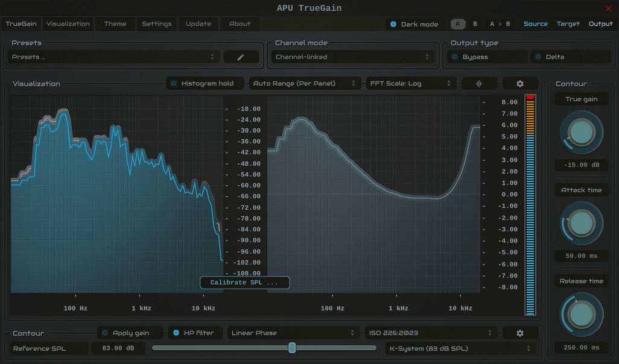The image size is (619, 364).
Task: Open the FFT Scale: Log dropdown
Action: point(411,84)
